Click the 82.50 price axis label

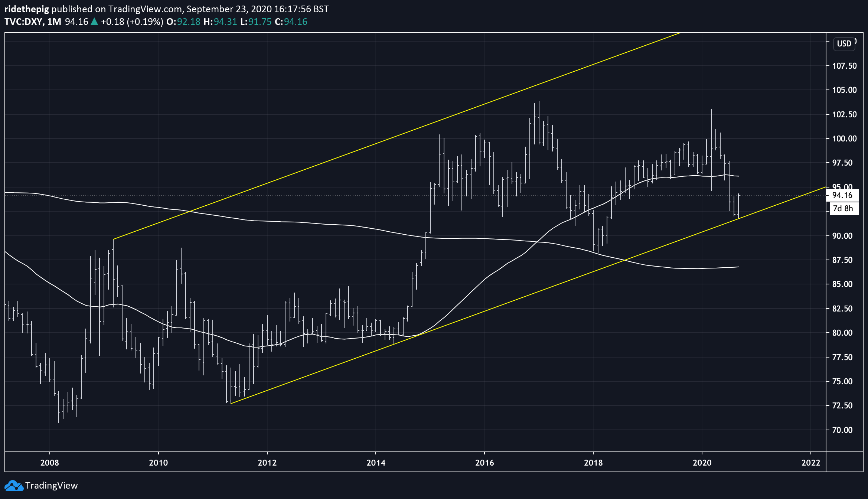point(842,309)
